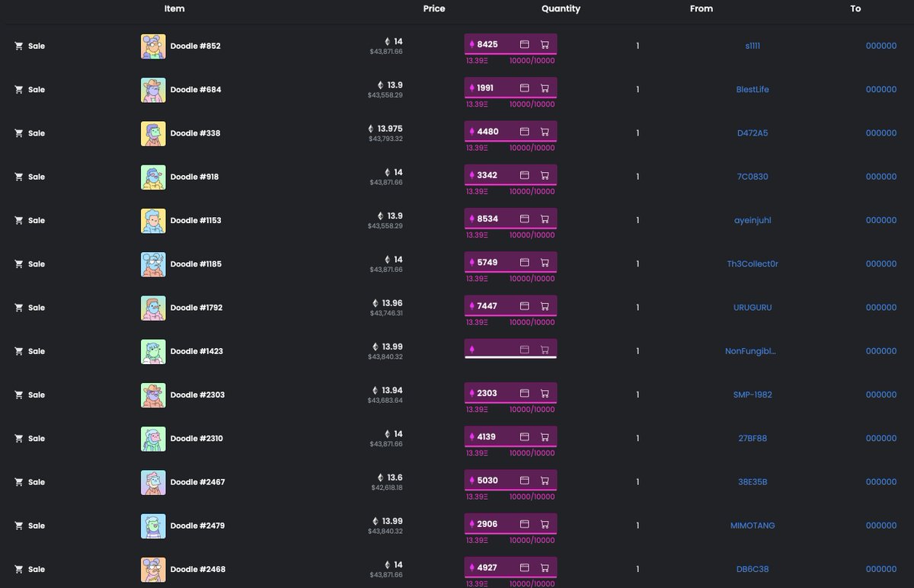Select the From column header
The width and height of the screenshot is (914, 588).
click(x=701, y=8)
